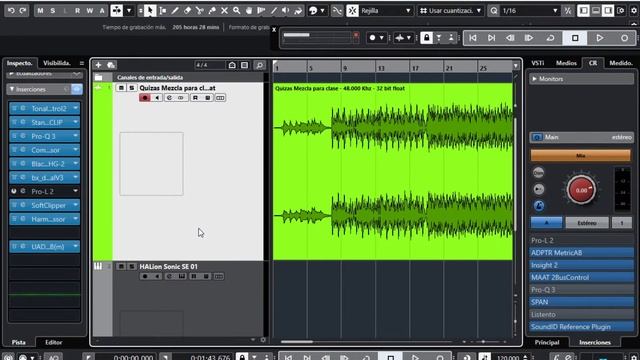Click the orange Mix button in Control Room
The height and width of the screenshot is (360, 640).
[x=580, y=156]
